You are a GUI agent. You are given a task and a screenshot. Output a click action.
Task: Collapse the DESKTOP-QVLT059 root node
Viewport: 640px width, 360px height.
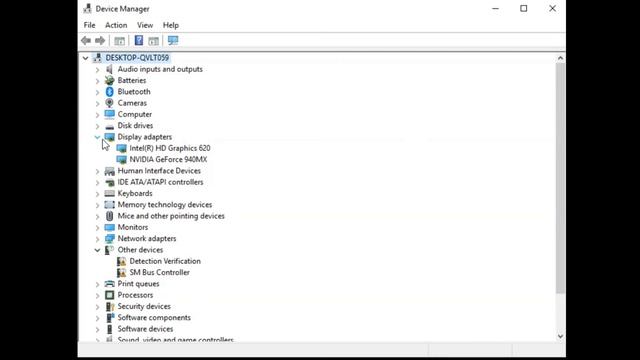click(x=85, y=58)
